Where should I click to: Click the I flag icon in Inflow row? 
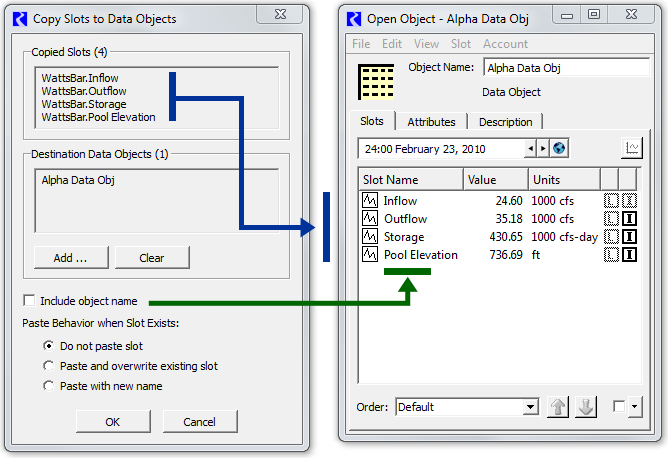629,201
